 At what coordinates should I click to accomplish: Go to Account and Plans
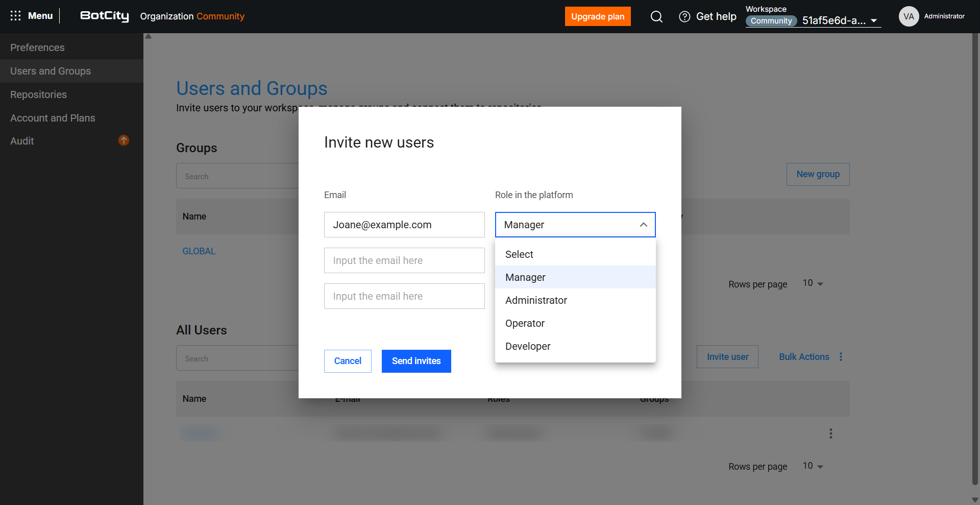coord(53,118)
